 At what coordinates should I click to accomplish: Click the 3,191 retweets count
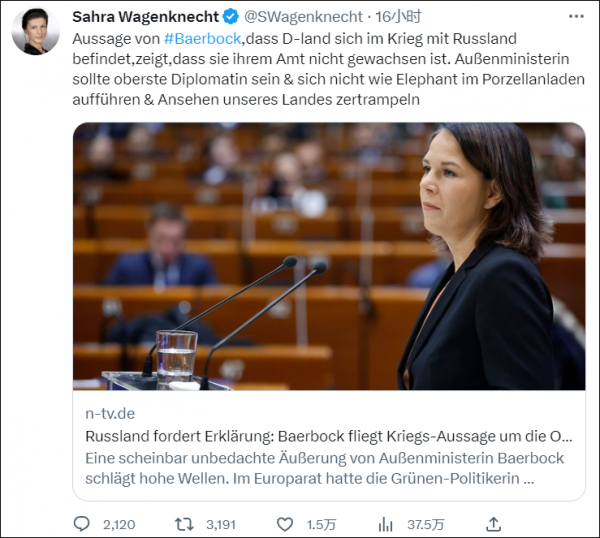221,525
